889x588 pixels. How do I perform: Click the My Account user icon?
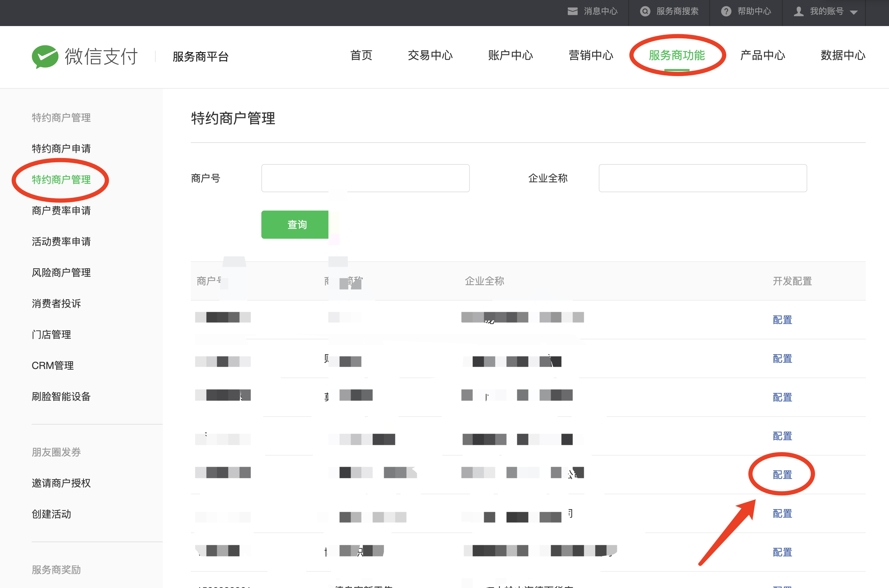coord(798,11)
